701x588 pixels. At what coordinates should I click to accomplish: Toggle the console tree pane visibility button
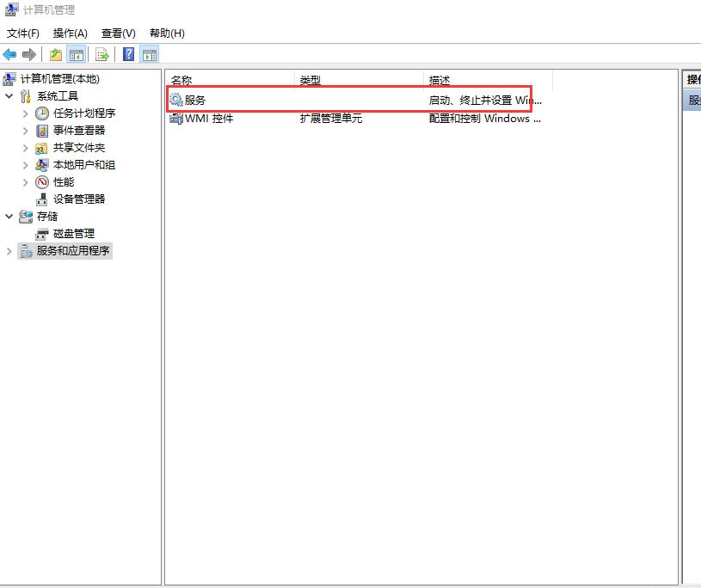point(75,53)
